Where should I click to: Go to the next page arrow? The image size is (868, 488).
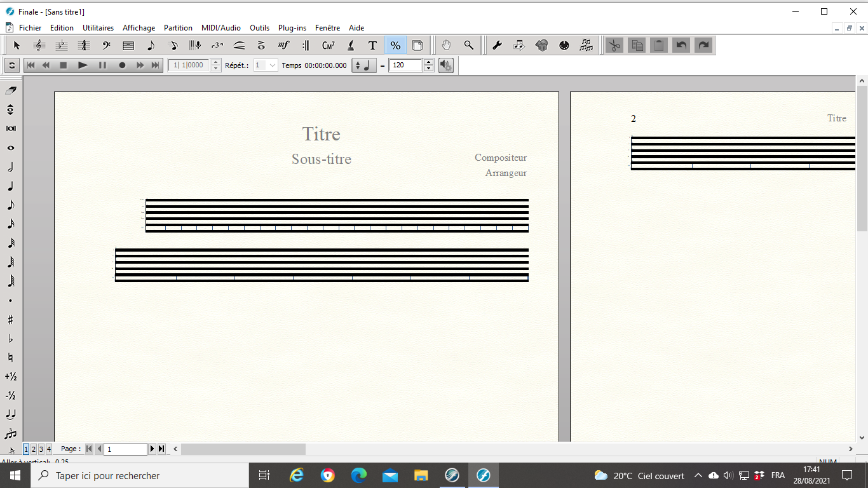153,449
